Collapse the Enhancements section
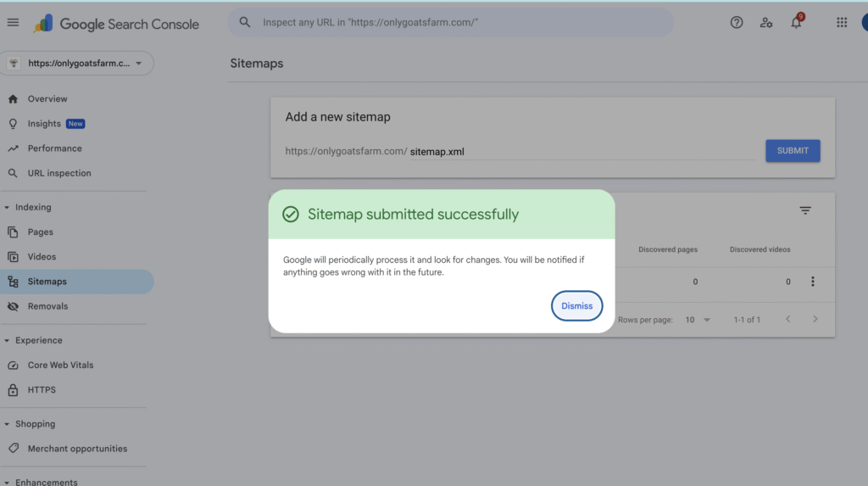This screenshot has height=486, width=868. tap(7, 482)
